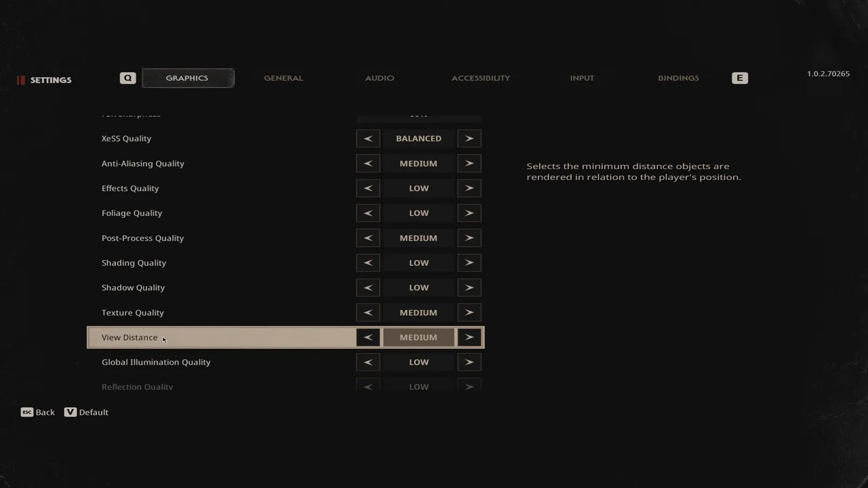
Task: Select the Shadow Quality row label
Action: click(x=133, y=288)
